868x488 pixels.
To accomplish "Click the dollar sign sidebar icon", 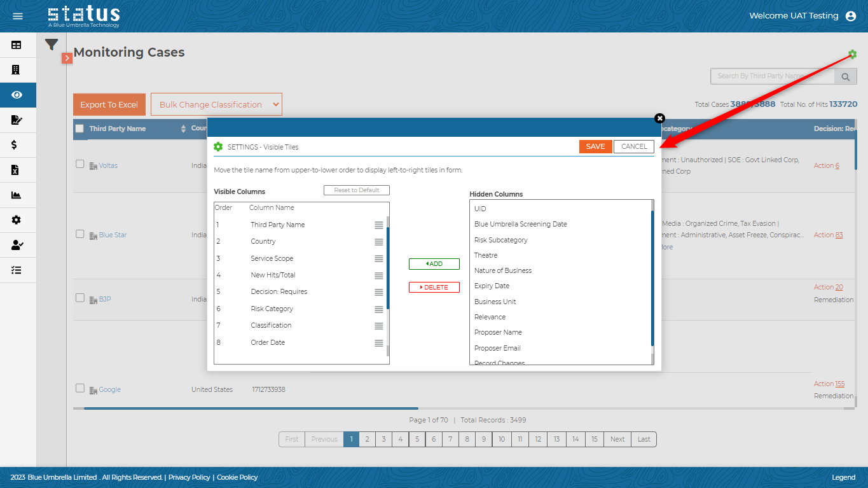I will click(x=15, y=145).
